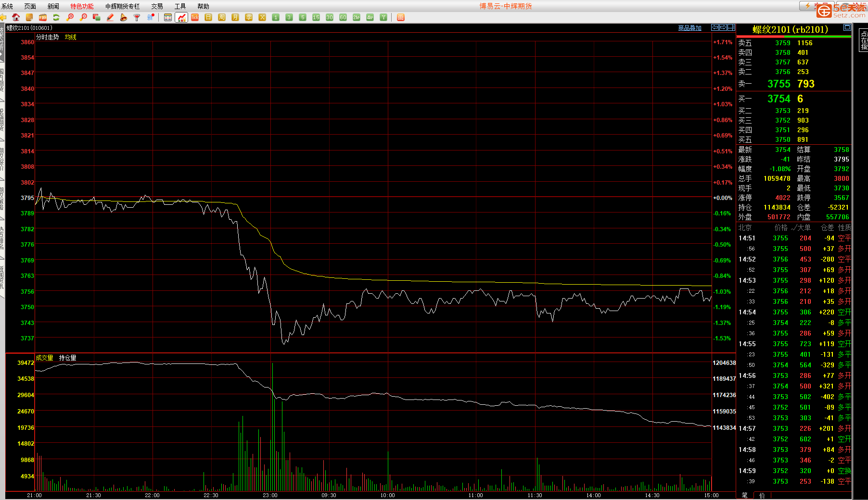Viewport: 868px width, 500px height.
Task: Open the 帮助 menu
Action: pos(204,6)
